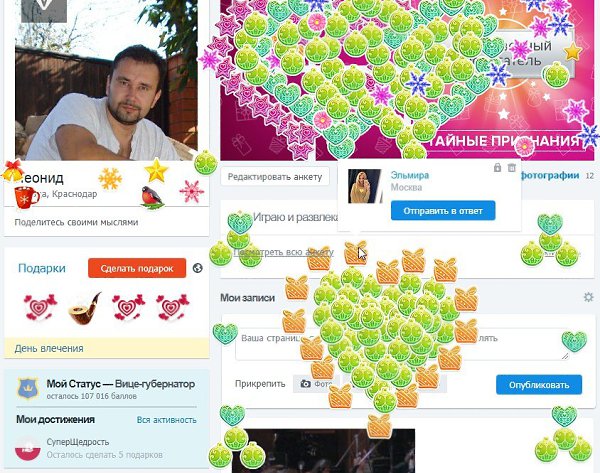Click Отправить в ответ button

tap(443, 210)
